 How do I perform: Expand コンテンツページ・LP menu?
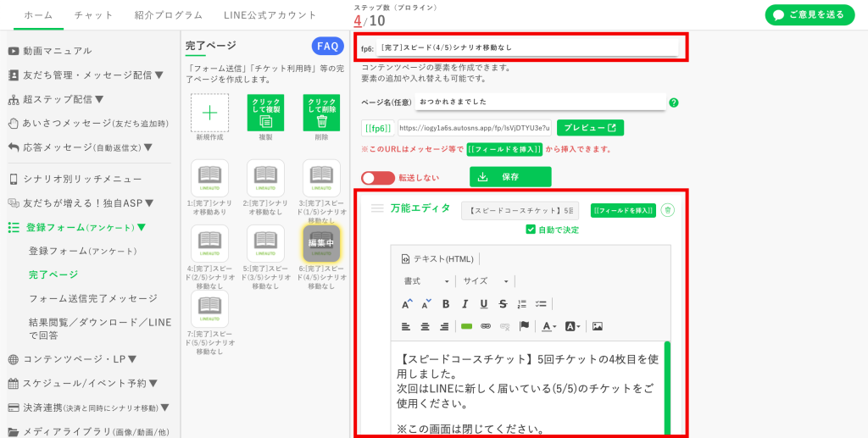(73, 359)
